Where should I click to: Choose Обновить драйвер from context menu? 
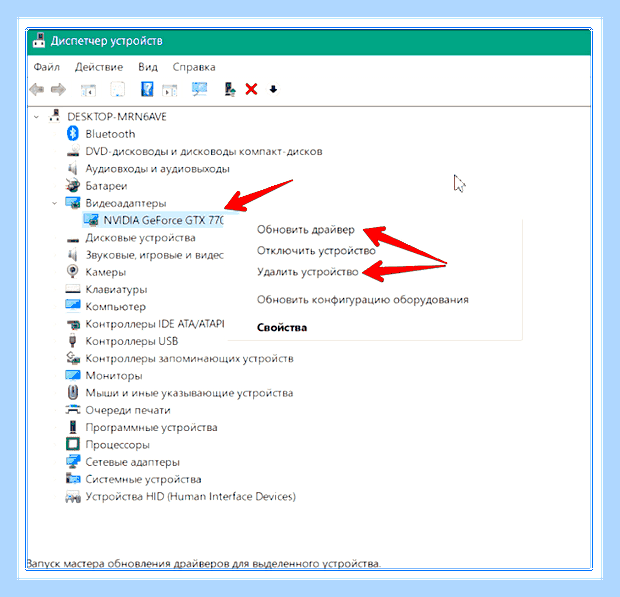point(306,230)
